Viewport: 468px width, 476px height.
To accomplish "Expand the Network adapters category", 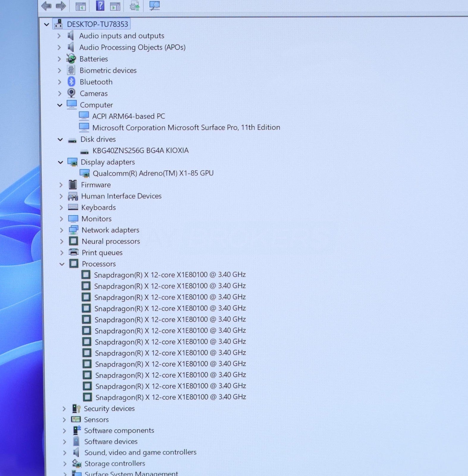I will click(x=61, y=230).
